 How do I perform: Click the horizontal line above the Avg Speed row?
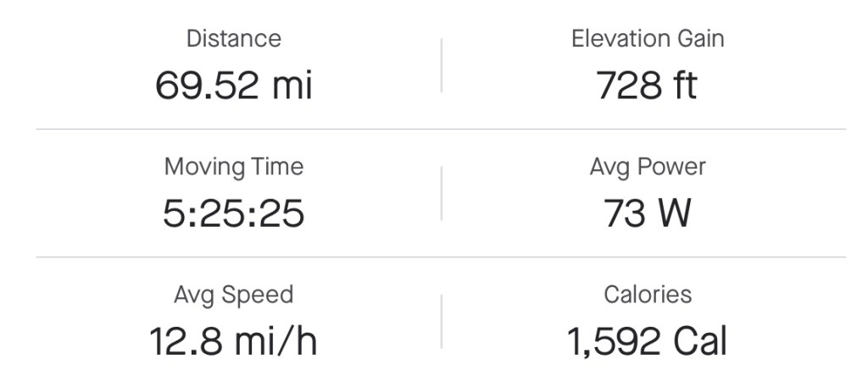(x=441, y=257)
